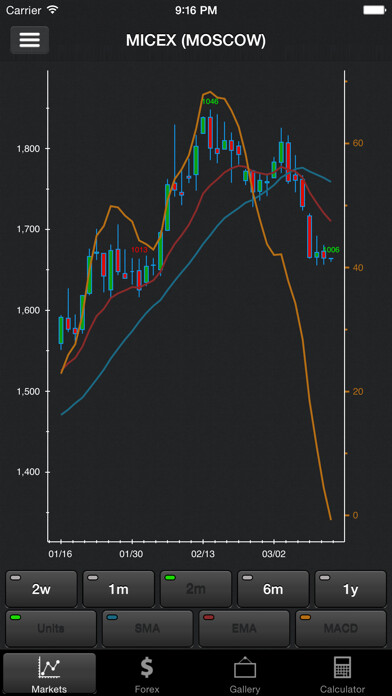
Task: Select the 1m time range
Action: [x=119, y=589]
